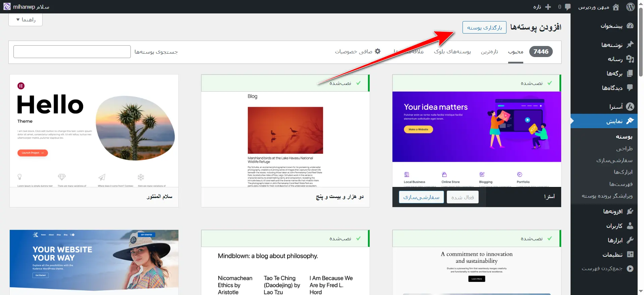
Task: Open the commitment to innovation theme thumbnail
Action: click(477, 271)
